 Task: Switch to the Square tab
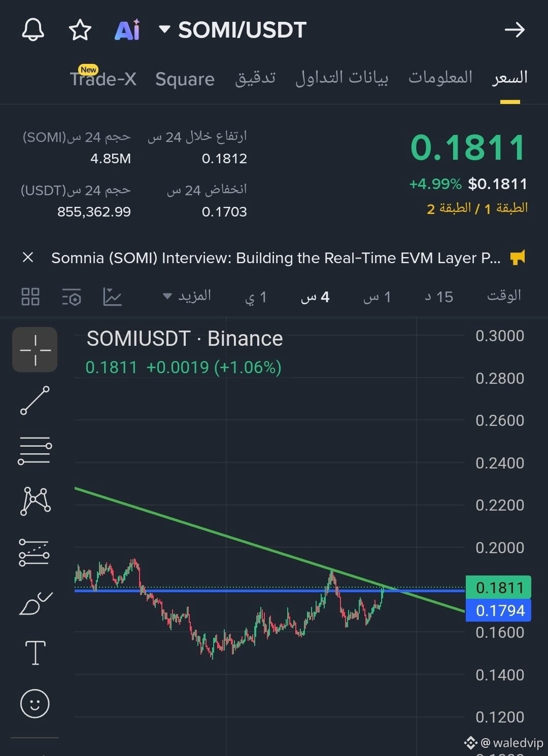click(x=185, y=79)
